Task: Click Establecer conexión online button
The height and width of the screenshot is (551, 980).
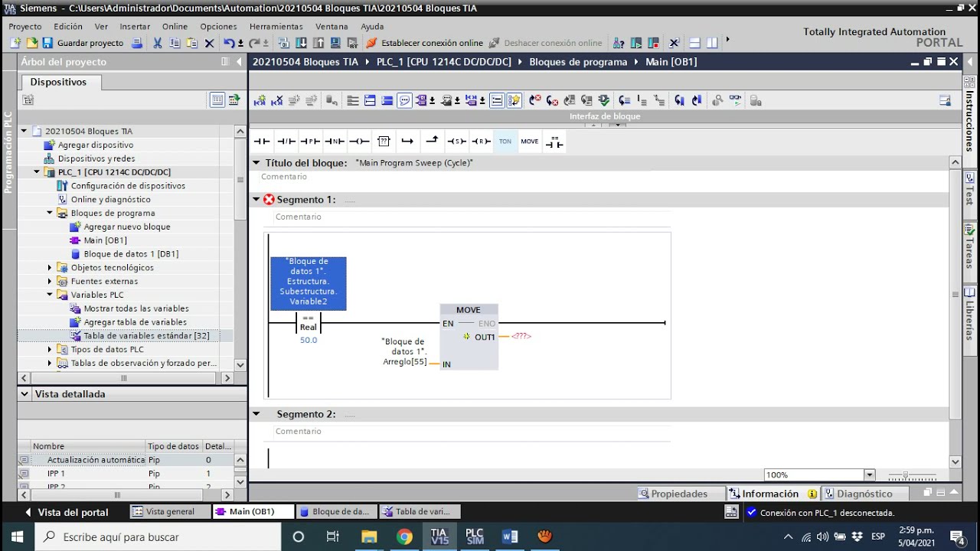Action: click(425, 43)
